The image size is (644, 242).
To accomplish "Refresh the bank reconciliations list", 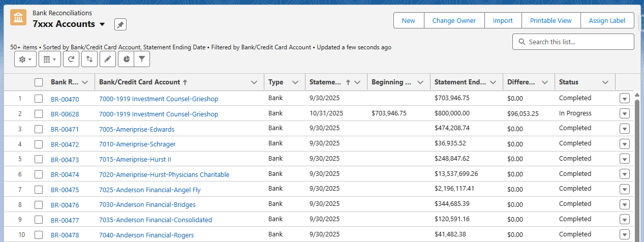I will (71, 59).
